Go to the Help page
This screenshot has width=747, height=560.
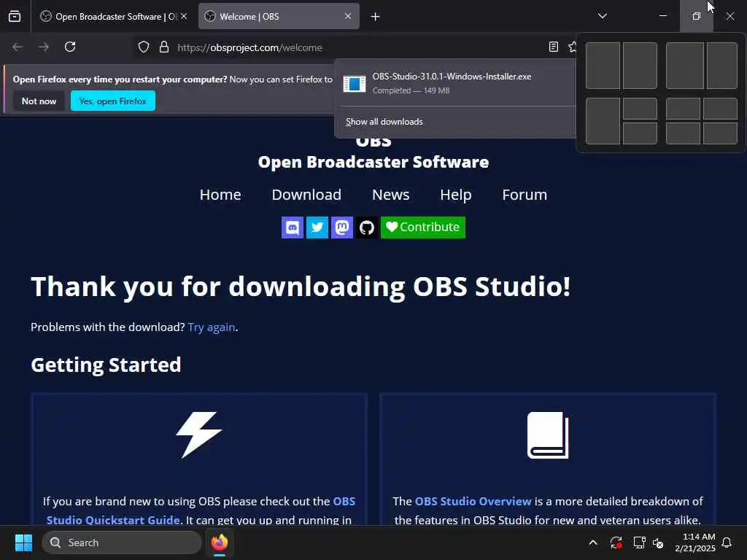pos(456,195)
